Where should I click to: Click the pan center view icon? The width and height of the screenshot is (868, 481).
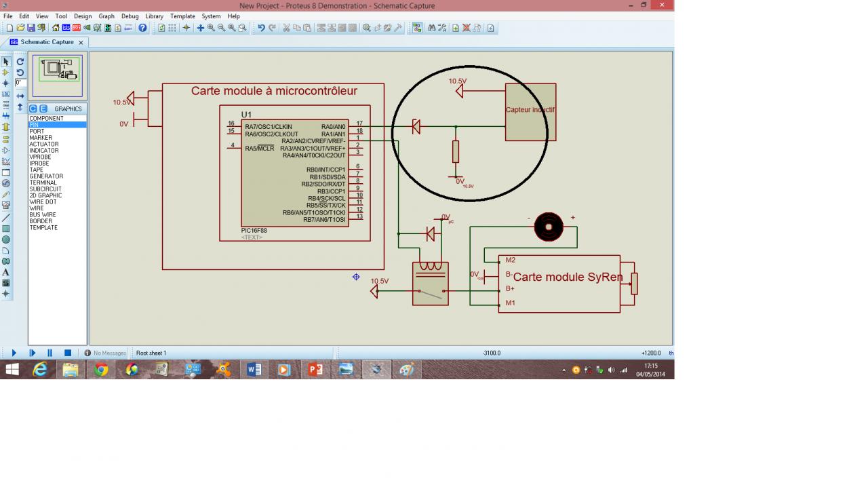(201, 28)
